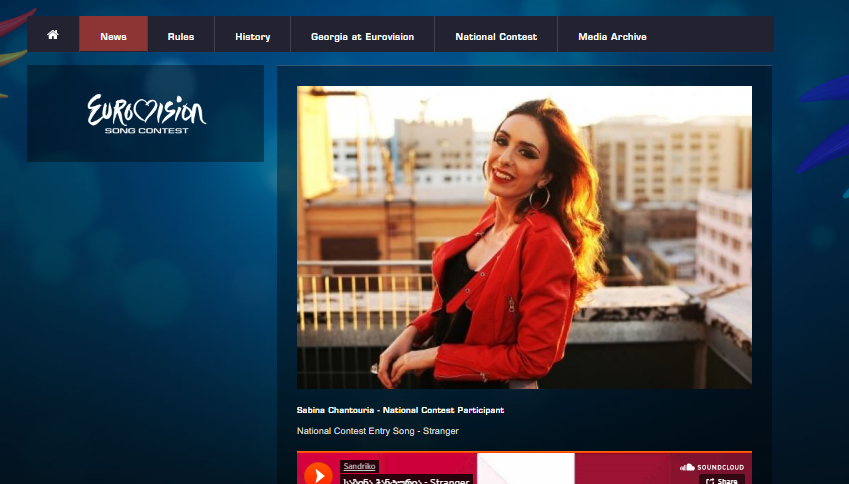Open the Stranger track title link
This screenshot has width=849, height=484.
pyautogui.click(x=405, y=480)
